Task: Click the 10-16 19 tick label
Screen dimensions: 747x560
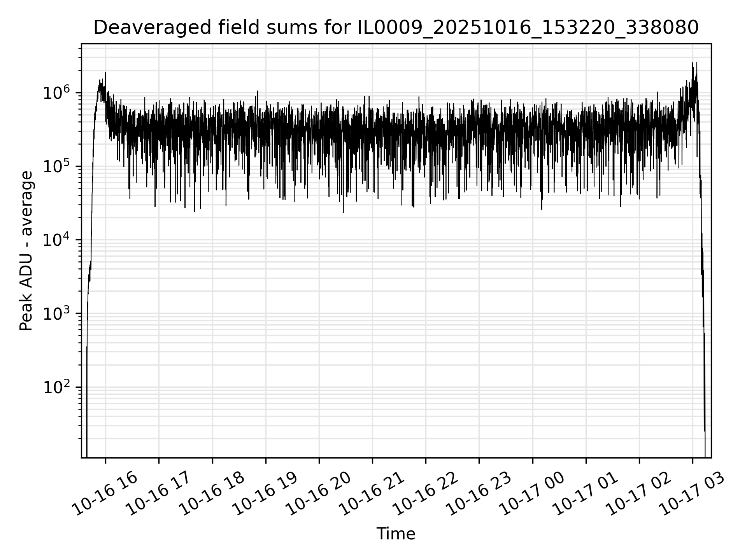Action: [x=266, y=494]
